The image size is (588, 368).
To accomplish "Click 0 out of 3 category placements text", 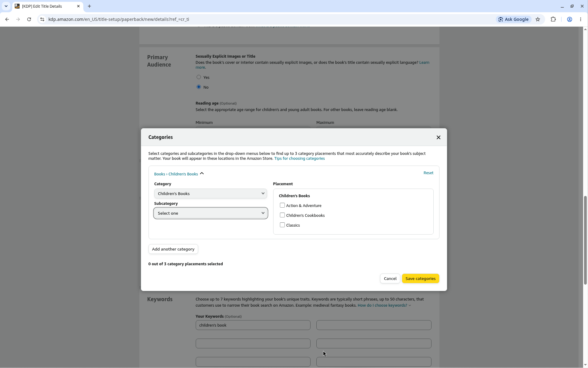I will point(185,264).
